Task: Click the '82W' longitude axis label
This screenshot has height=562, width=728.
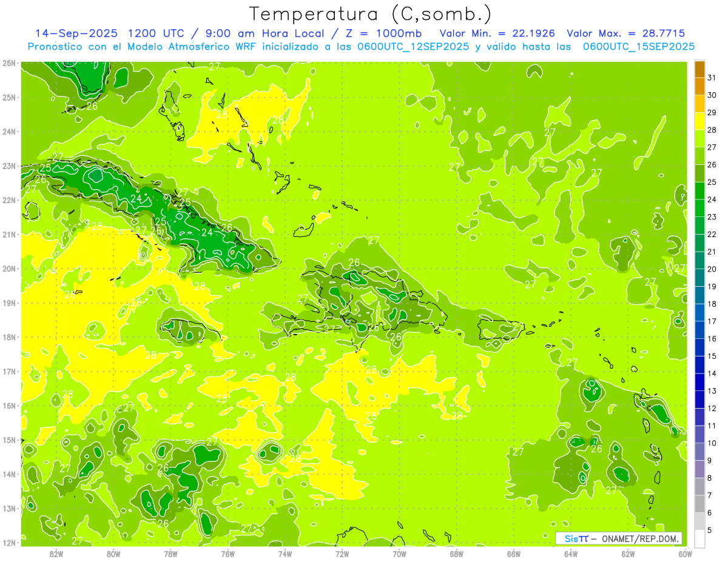Action: tap(56, 554)
